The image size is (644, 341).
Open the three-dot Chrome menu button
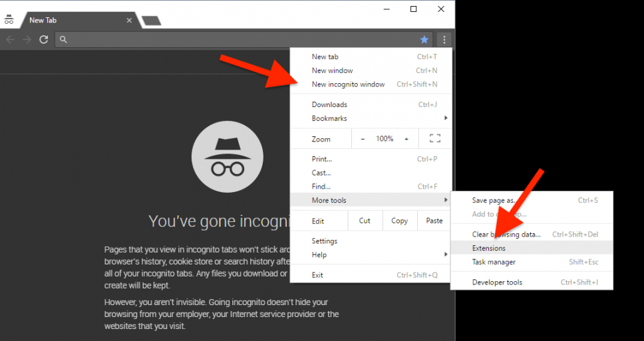[444, 40]
